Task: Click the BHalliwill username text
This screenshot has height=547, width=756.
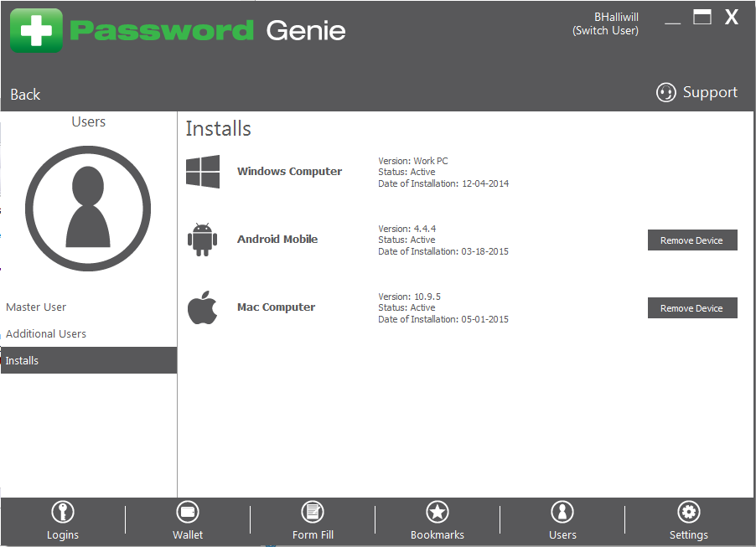Action: pyautogui.click(x=616, y=18)
